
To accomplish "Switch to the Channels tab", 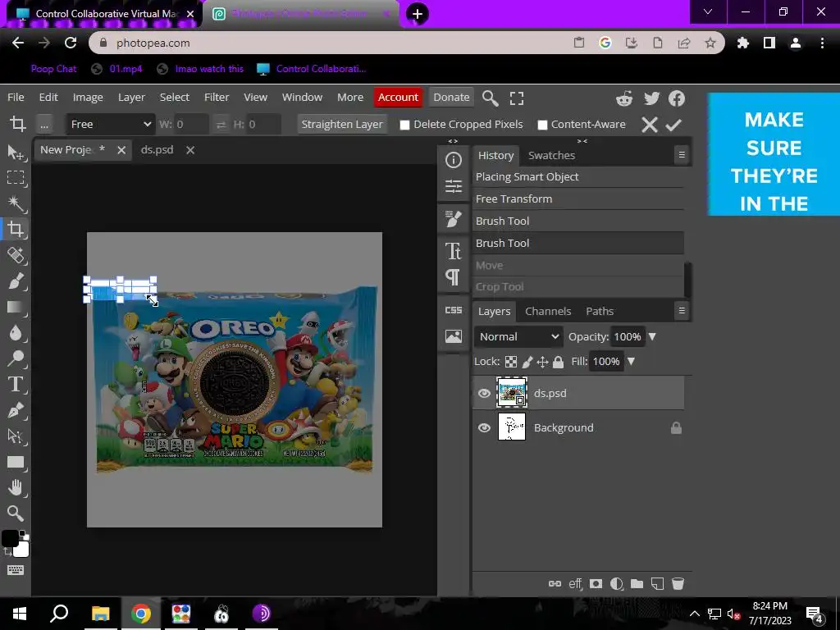I will point(548,311).
